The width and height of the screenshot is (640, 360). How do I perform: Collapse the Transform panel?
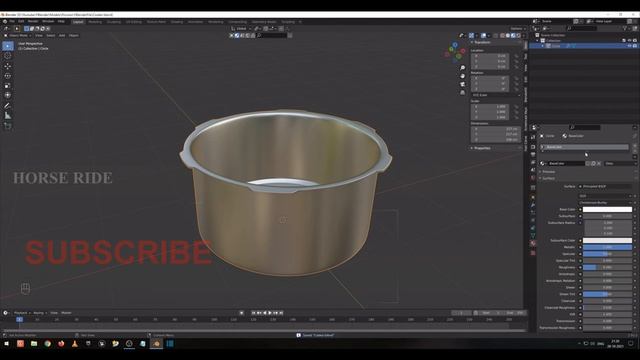tap(482, 42)
